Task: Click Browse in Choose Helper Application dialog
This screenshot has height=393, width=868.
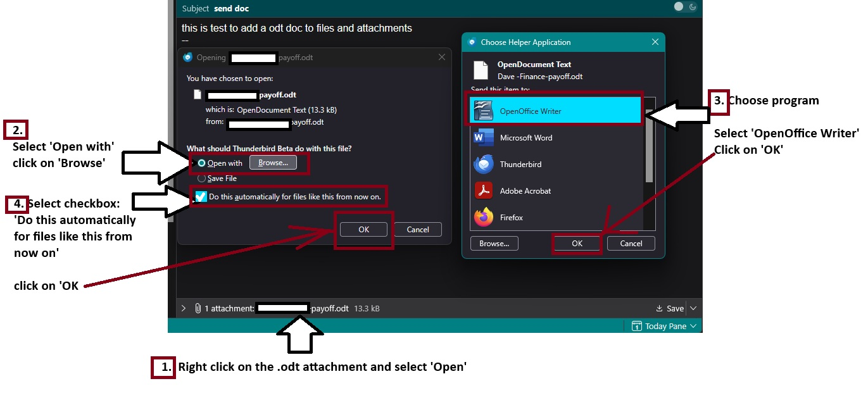Action: click(x=494, y=244)
